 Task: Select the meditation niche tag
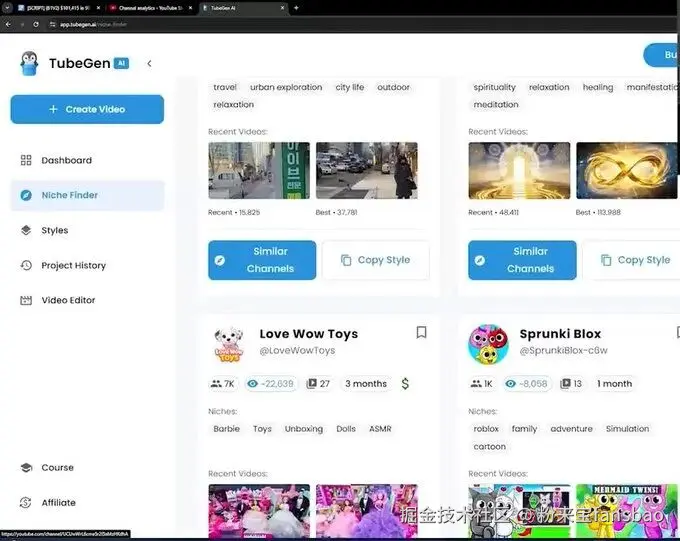point(496,105)
